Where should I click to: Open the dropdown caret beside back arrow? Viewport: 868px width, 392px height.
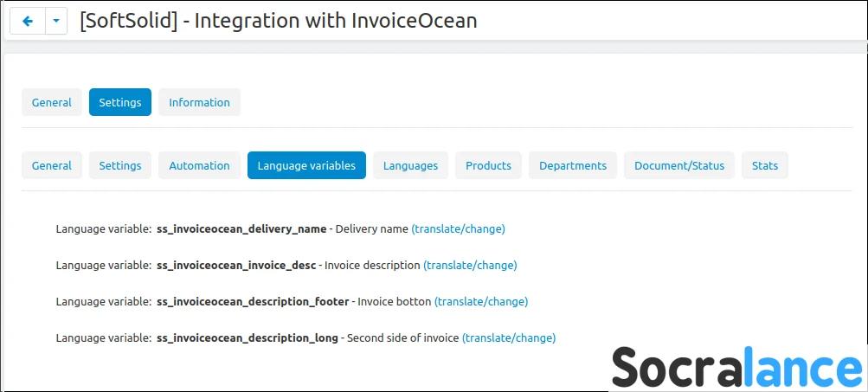[x=56, y=21]
